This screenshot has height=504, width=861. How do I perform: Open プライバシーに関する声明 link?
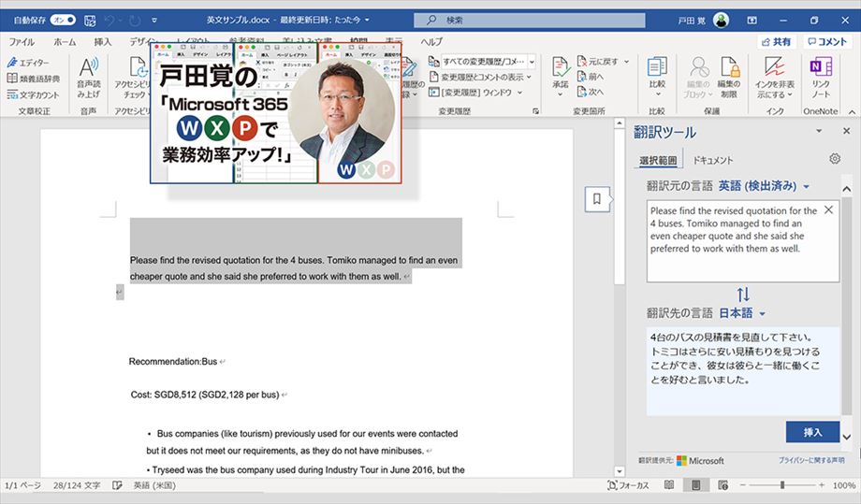(x=811, y=461)
